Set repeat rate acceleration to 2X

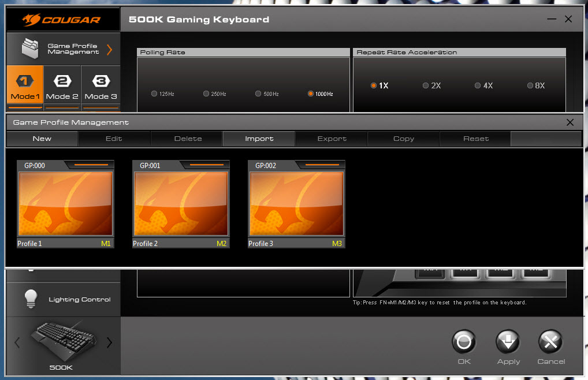click(x=426, y=85)
